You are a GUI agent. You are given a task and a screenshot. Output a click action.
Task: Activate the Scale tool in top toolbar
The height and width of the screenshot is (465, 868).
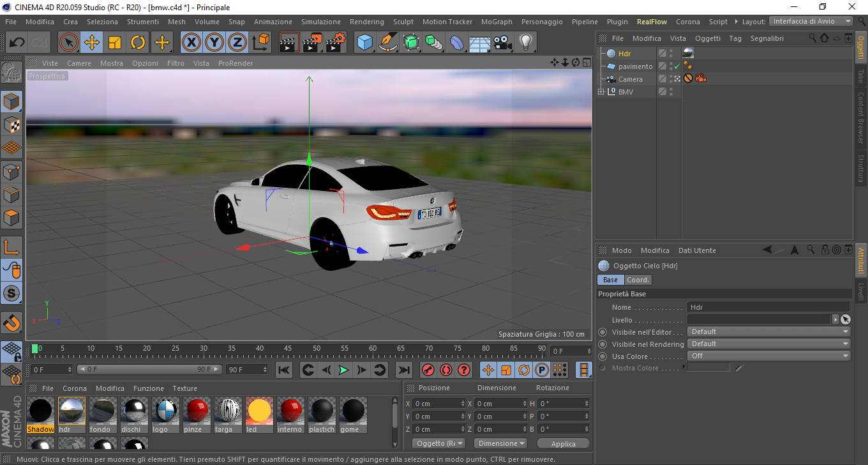tap(115, 43)
